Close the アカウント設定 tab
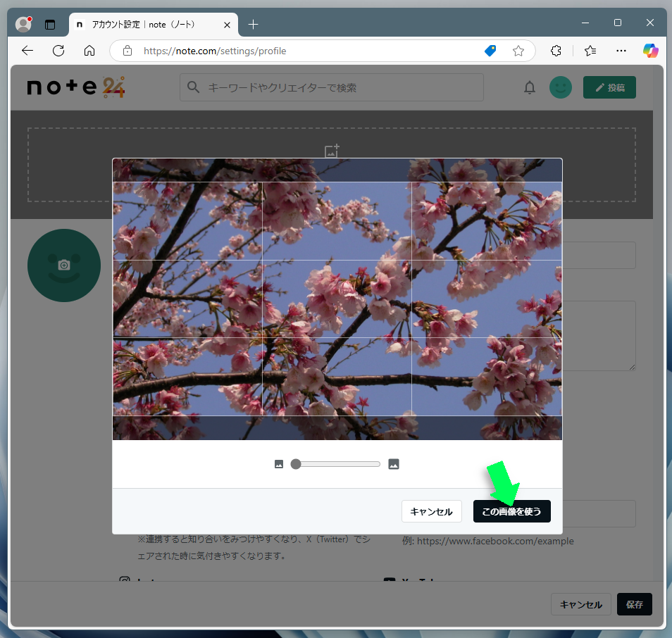This screenshot has height=638, width=672. (227, 25)
